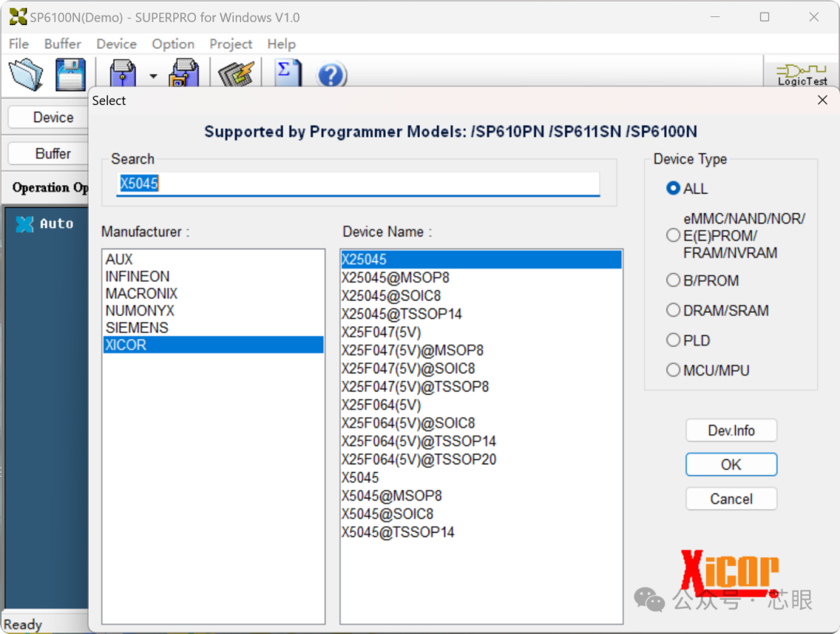Close the Select dialog
Screen dimensions: 840x634
822,100
